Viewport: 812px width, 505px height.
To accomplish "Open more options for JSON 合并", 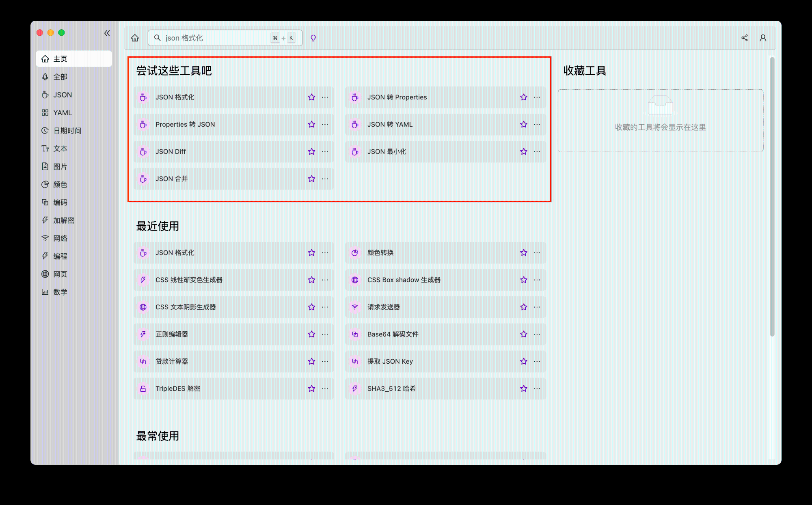I will pyautogui.click(x=325, y=179).
